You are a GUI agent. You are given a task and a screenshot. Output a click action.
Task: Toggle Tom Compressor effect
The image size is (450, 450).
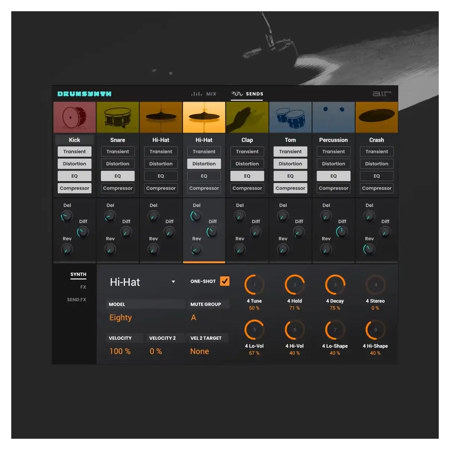point(290,188)
